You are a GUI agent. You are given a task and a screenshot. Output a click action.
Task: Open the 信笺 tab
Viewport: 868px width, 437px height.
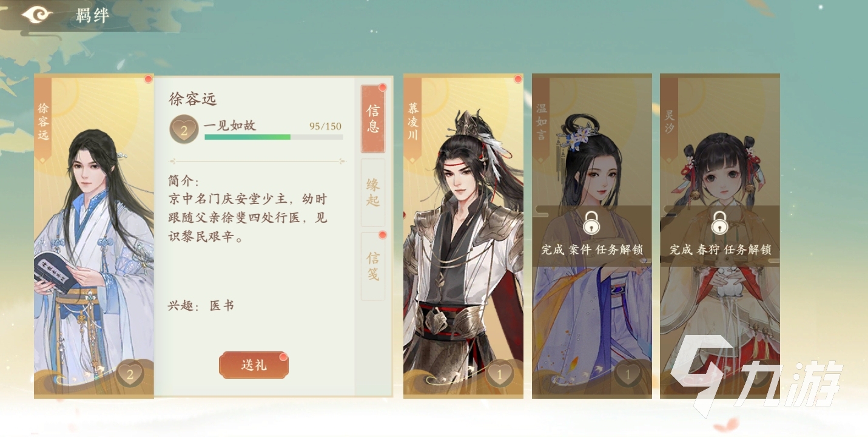point(373,266)
